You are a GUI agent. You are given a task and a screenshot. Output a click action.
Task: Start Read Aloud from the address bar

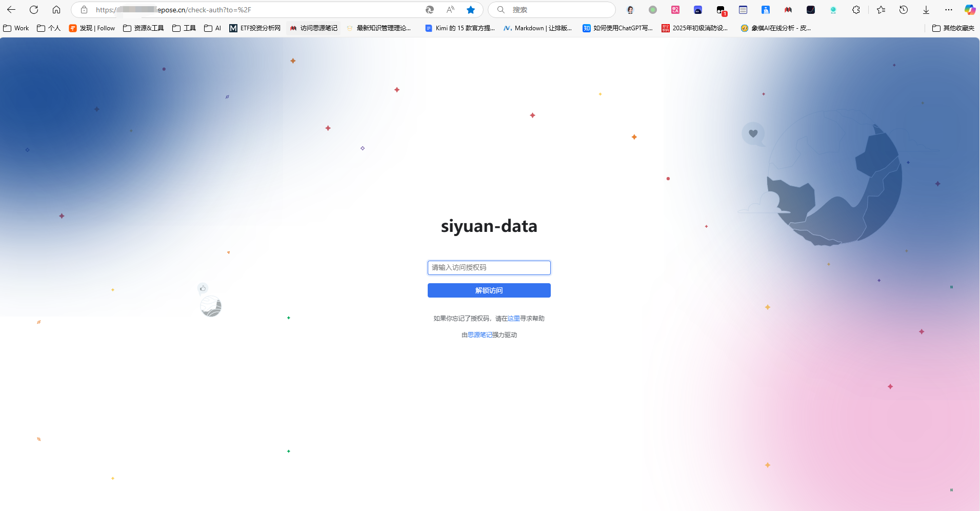coord(450,10)
